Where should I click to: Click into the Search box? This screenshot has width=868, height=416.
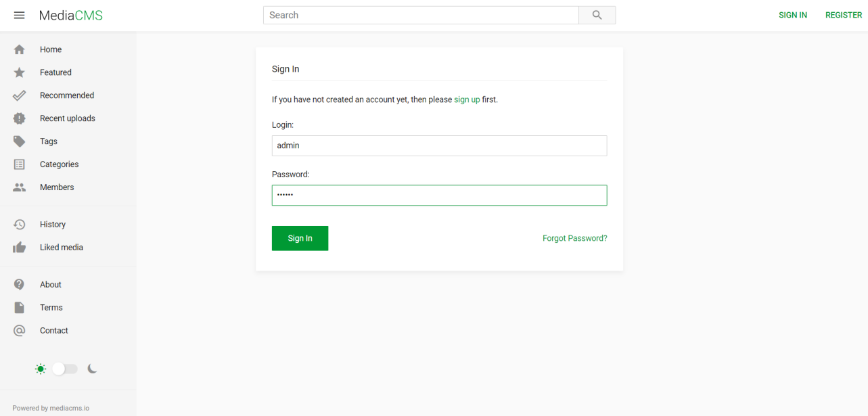(421, 15)
